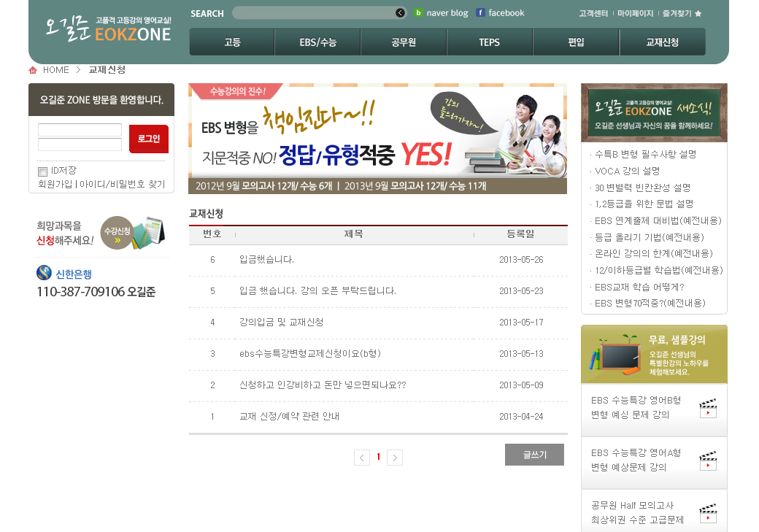Open post titled 강의입금 및 교재신청
The width and height of the screenshot is (759, 532).
pyautogui.click(x=281, y=322)
